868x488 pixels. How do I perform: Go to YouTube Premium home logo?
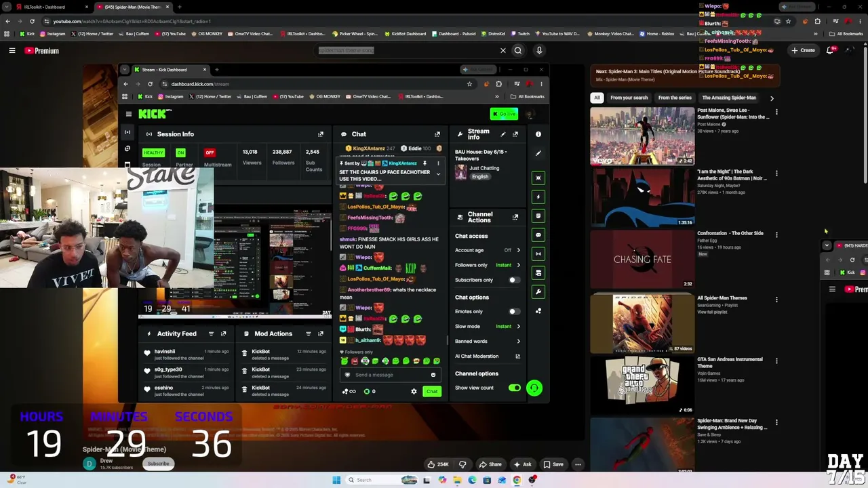click(x=42, y=50)
